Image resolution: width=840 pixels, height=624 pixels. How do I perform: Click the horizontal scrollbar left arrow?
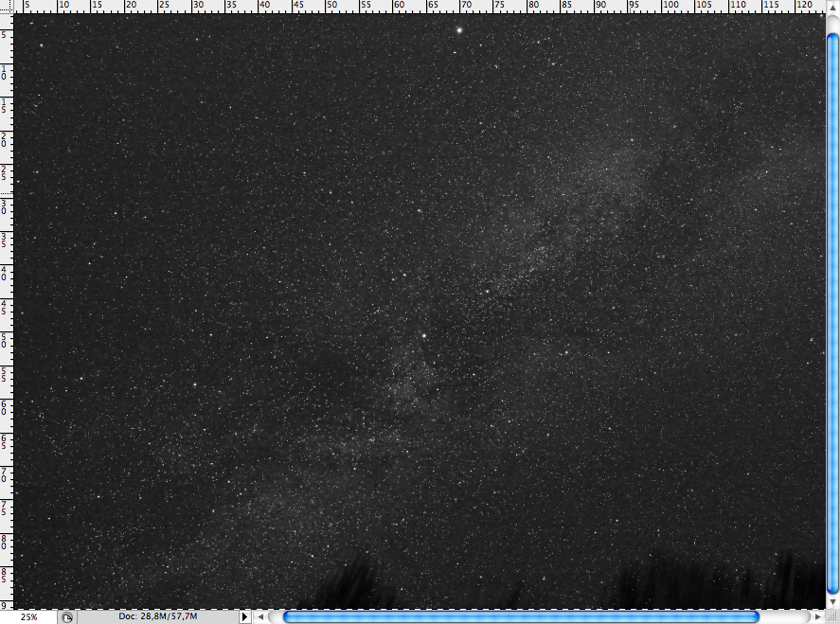[259, 616]
